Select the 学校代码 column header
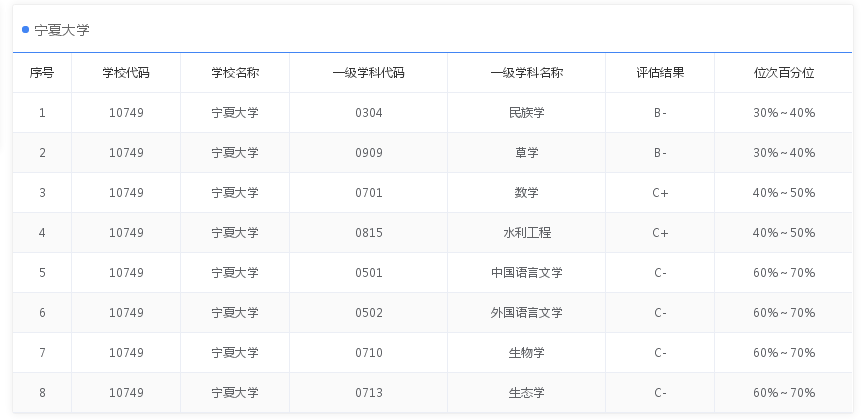863x420 pixels. [x=126, y=73]
